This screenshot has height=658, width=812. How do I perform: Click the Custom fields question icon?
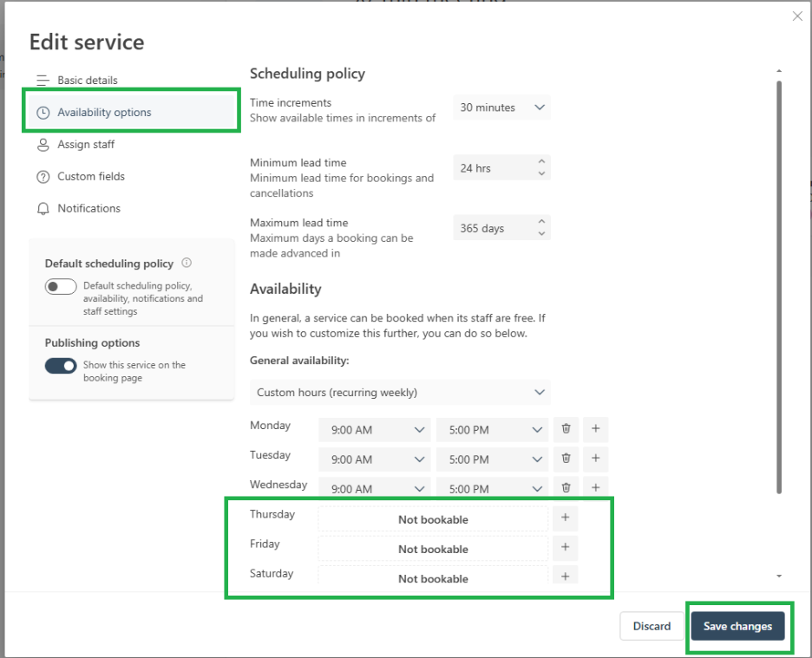[43, 177]
